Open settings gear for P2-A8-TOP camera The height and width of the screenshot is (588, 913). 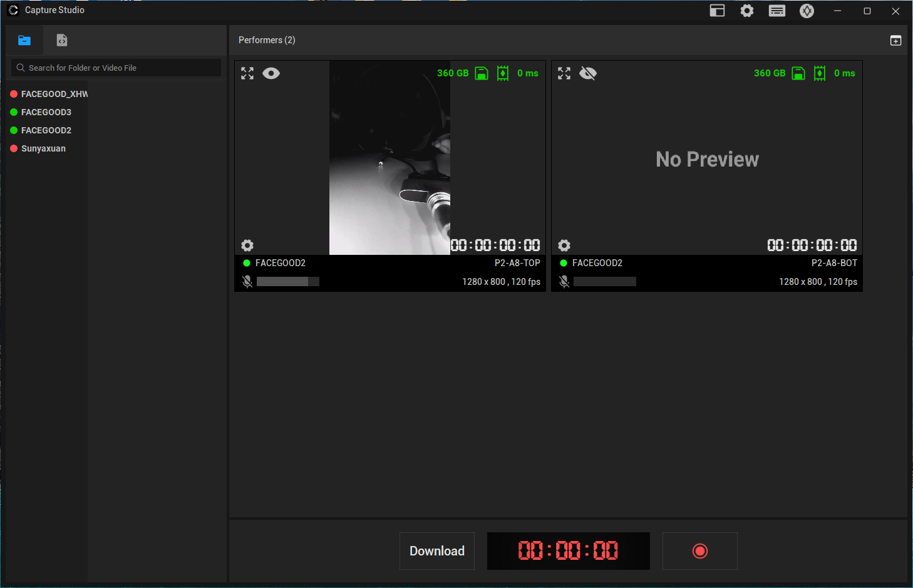point(247,245)
